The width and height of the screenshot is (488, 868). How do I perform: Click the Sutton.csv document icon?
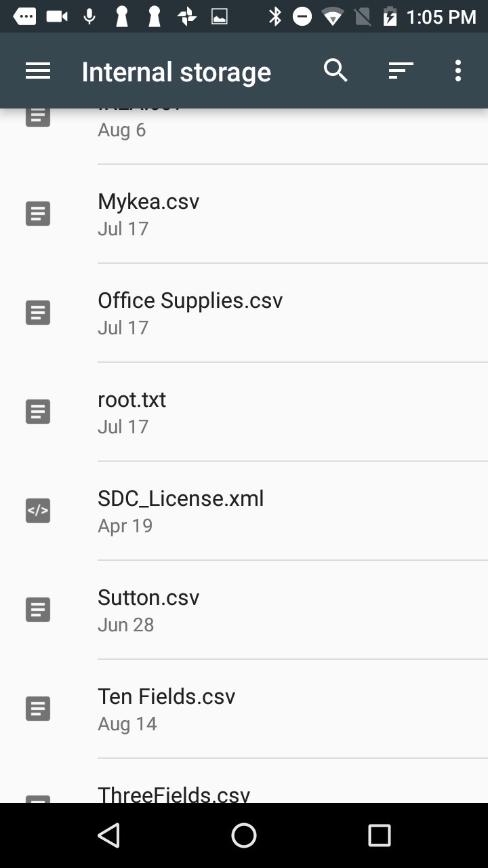pyautogui.click(x=38, y=610)
